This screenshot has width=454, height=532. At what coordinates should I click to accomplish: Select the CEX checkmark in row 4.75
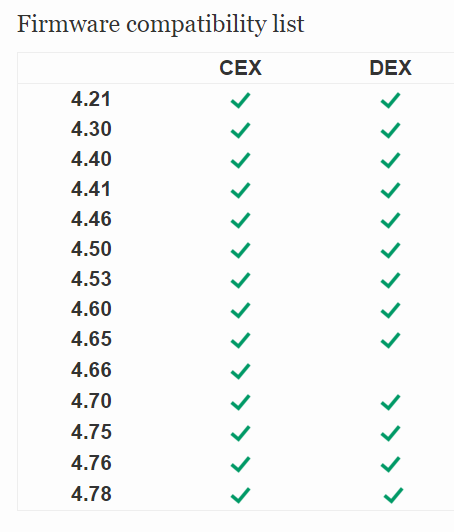click(240, 433)
